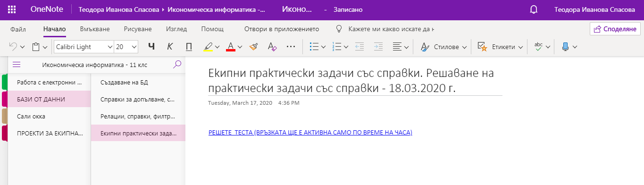Start dictation with microphone icon
644x185 pixels.
pos(565,47)
